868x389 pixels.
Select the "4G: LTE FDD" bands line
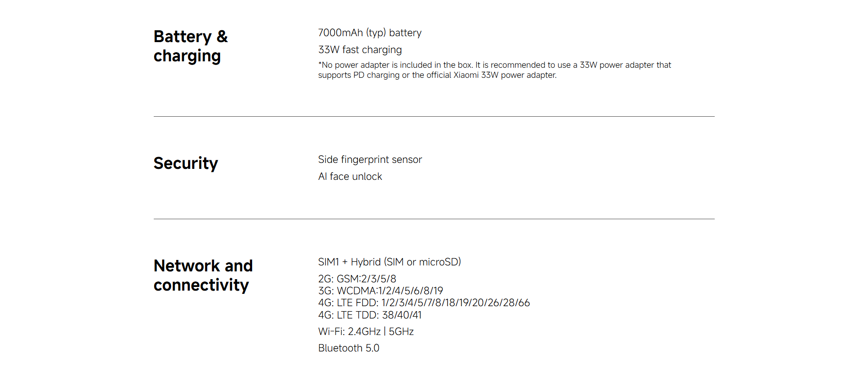click(x=424, y=303)
